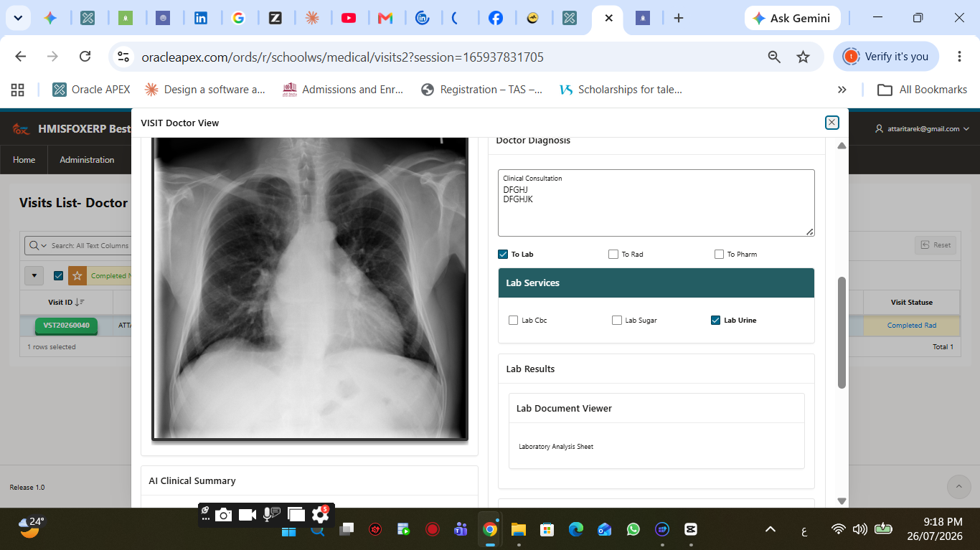Click the scroll-to-top round button
Screen dimensions: 980x550
pyautogui.click(x=959, y=487)
